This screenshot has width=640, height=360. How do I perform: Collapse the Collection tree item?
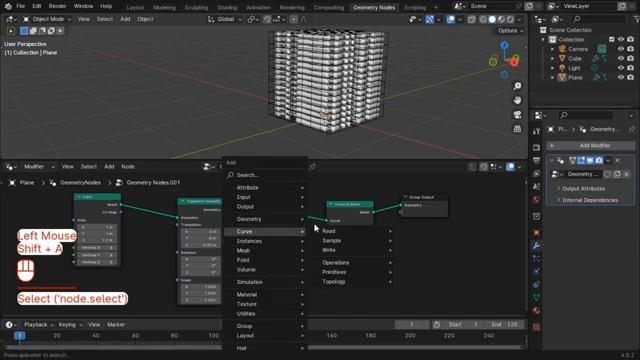point(543,40)
